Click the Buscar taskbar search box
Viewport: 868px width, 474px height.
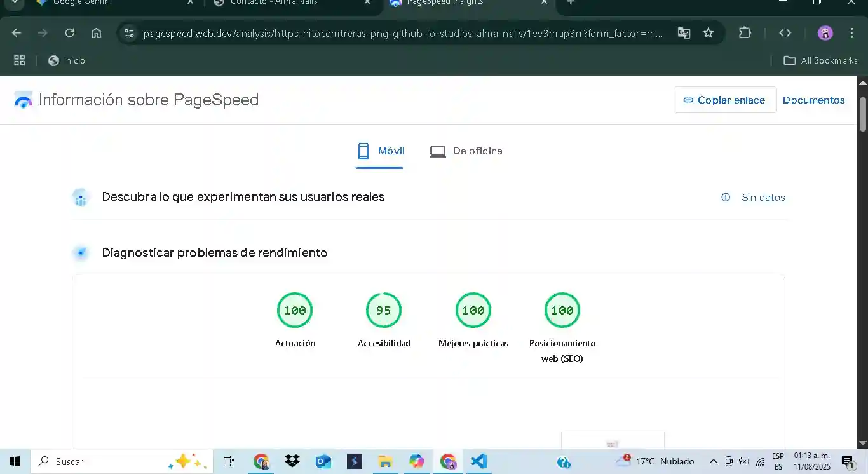click(122, 462)
